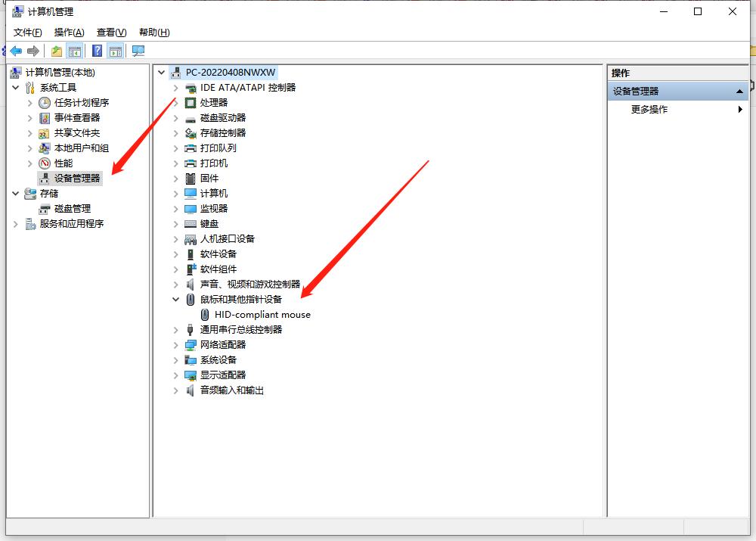Click the 设备管理器 tree icon

[x=45, y=179]
